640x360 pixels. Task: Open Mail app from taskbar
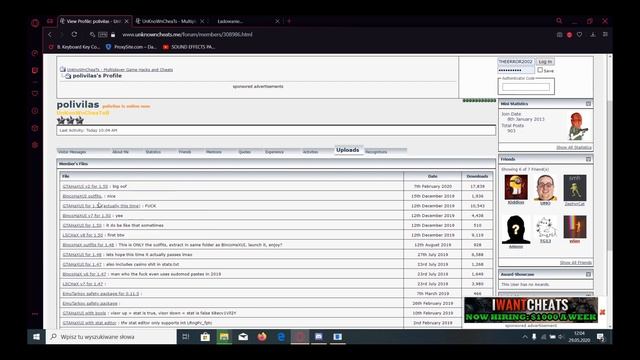point(243,337)
